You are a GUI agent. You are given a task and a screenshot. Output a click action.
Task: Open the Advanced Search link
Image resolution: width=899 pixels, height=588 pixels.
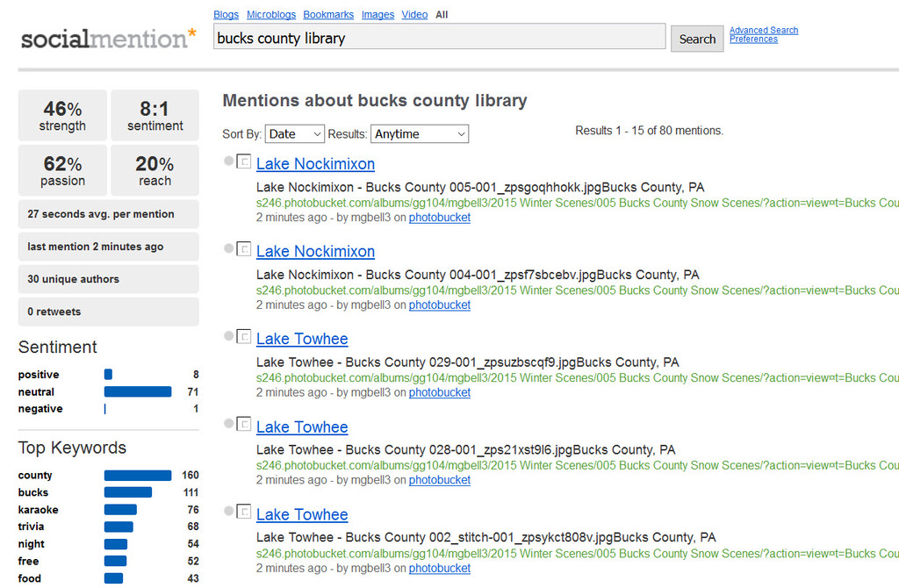764,31
